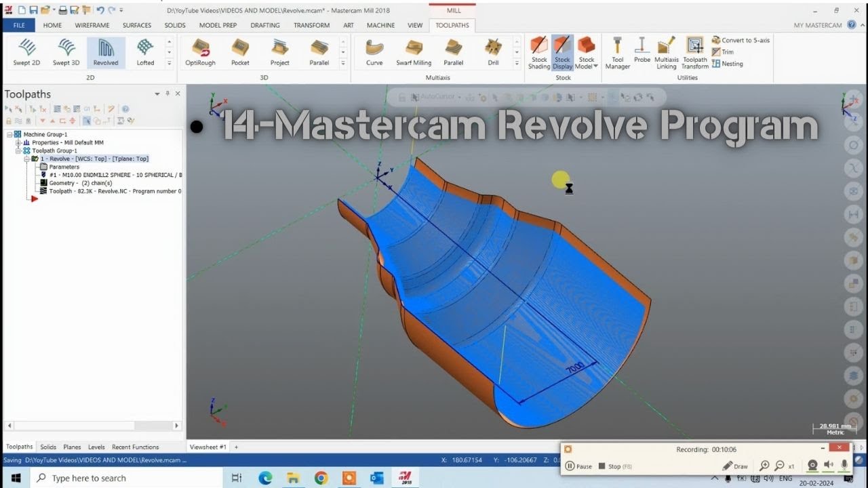The width and height of the screenshot is (868, 488).
Task: Open the OptiRough 3D toolpath
Action: [x=200, y=52]
